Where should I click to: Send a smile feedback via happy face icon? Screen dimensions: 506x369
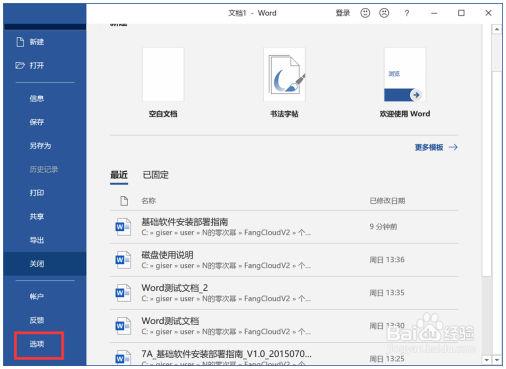tap(365, 13)
